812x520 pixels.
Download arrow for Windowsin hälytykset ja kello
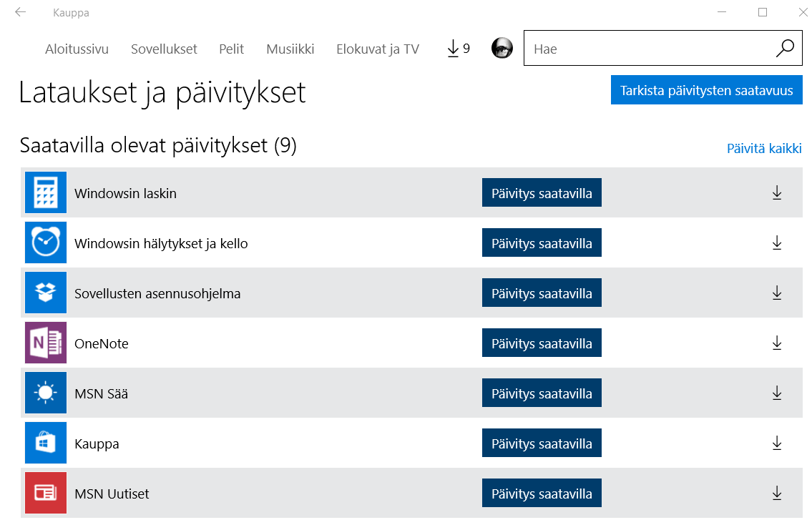coord(777,243)
